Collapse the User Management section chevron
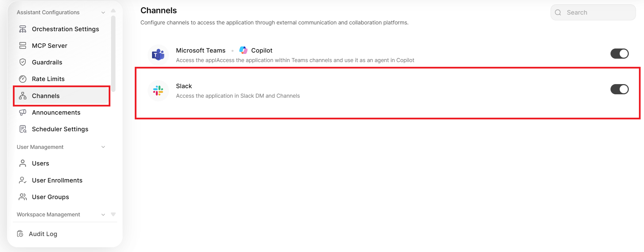644x252 pixels. pyautogui.click(x=103, y=147)
